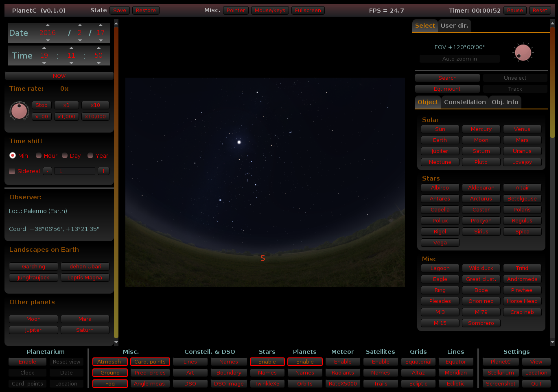This screenshot has height=392, width=558.
Task: Select the Object tab
Action: click(428, 102)
